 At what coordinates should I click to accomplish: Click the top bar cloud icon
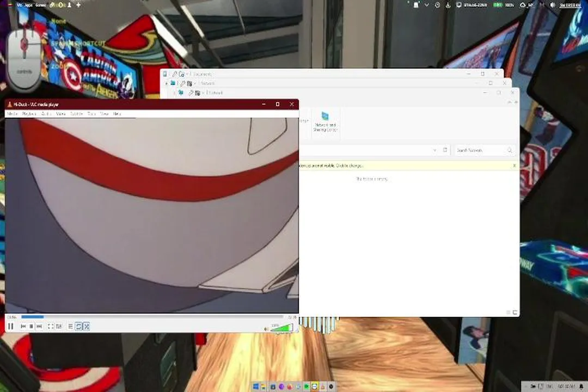[x=522, y=5]
